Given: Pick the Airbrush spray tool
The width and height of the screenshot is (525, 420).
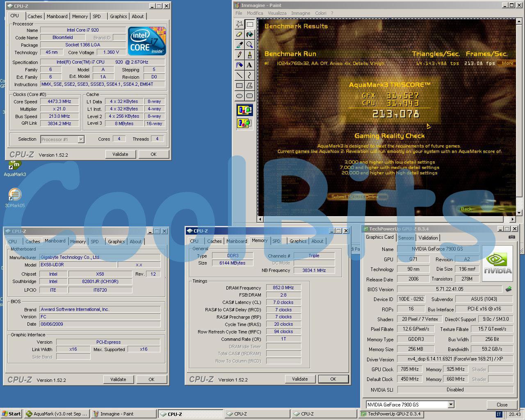Looking at the screenshot, I should pyautogui.click(x=240, y=65).
